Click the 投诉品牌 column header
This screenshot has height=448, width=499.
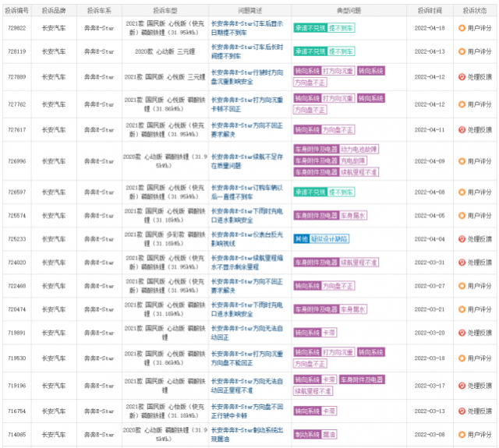pyautogui.click(x=54, y=10)
